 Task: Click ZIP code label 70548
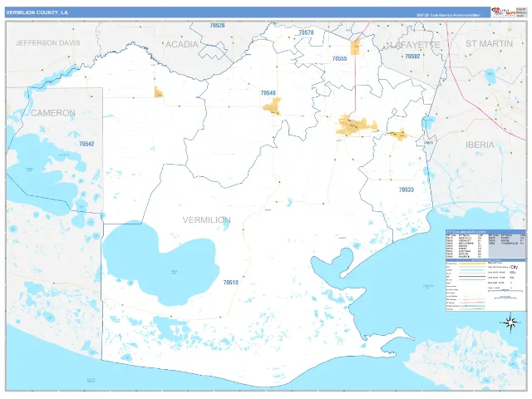pos(268,93)
